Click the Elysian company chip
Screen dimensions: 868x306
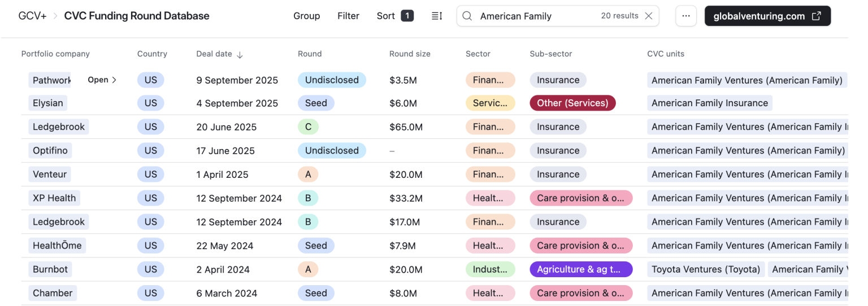click(48, 103)
